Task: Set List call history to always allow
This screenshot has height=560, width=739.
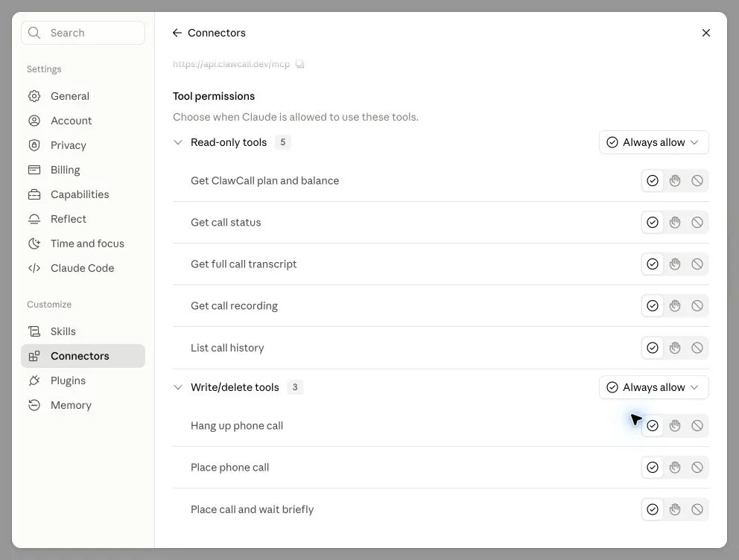Action: [653, 348]
